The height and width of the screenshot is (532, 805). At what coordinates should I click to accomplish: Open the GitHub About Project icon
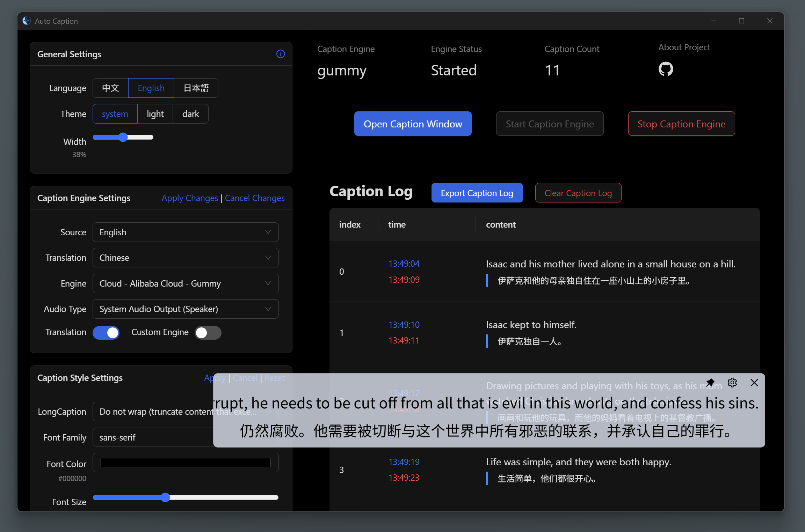[666, 69]
